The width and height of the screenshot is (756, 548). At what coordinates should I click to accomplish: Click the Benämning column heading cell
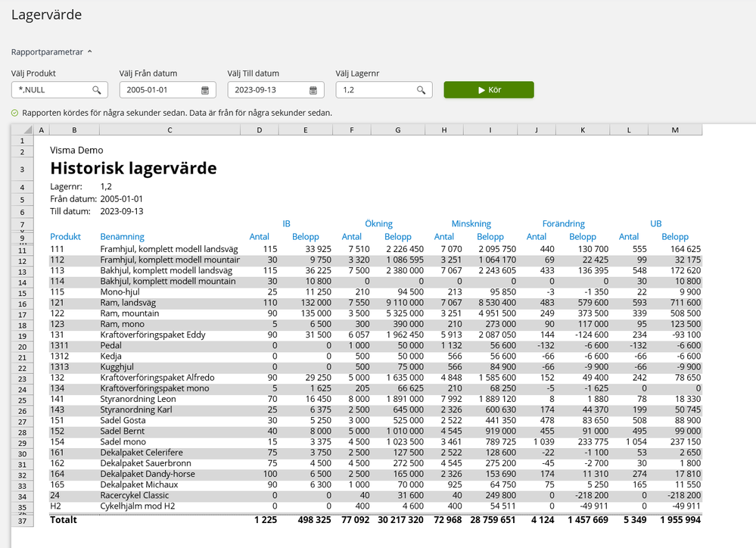[x=123, y=237]
